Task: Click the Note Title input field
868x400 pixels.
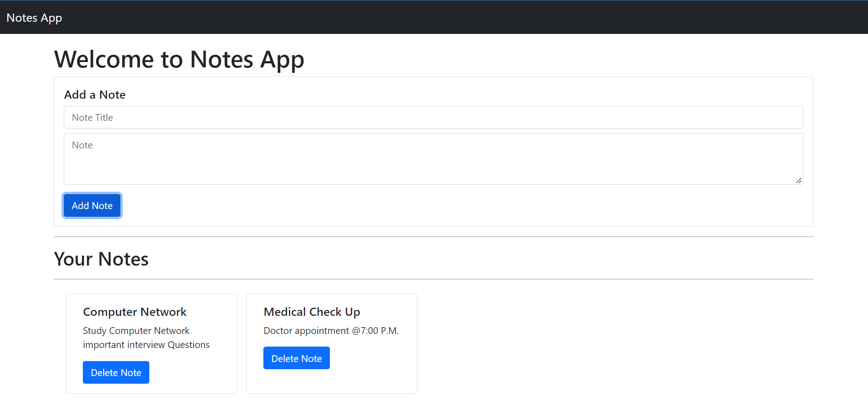Action: click(x=433, y=117)
